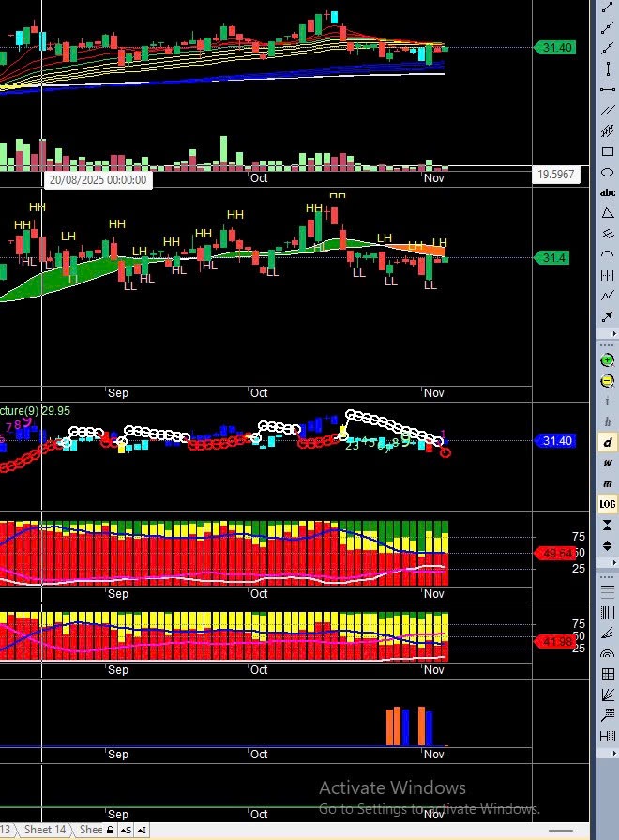Select the Parallel Lines drawing tool

point(607,111)
